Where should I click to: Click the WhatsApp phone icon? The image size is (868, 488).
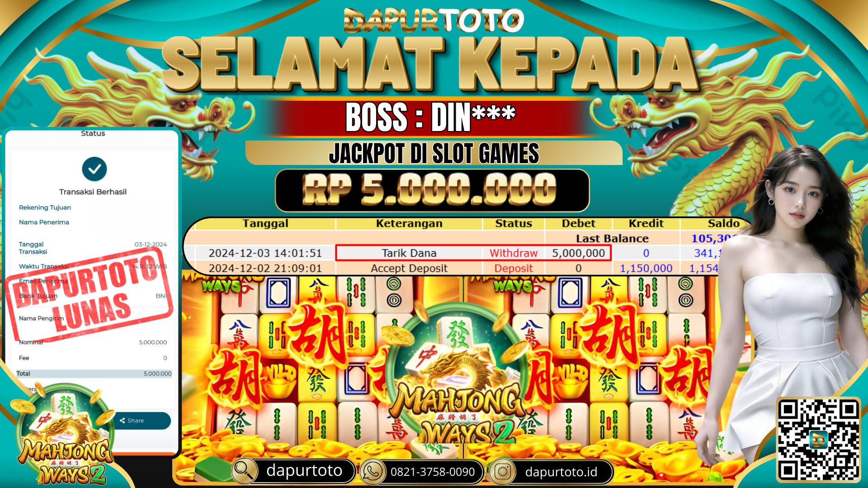[x=373, y=472]
